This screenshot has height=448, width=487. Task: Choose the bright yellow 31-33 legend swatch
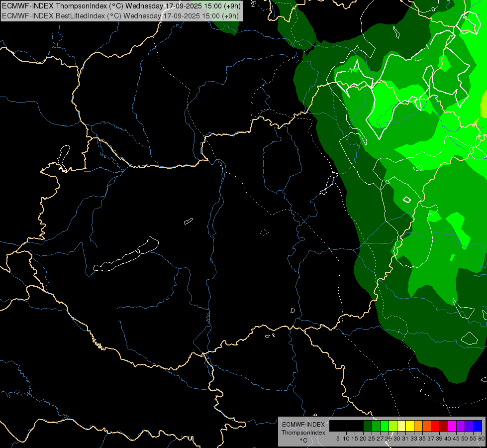click(x=410, y=426)
